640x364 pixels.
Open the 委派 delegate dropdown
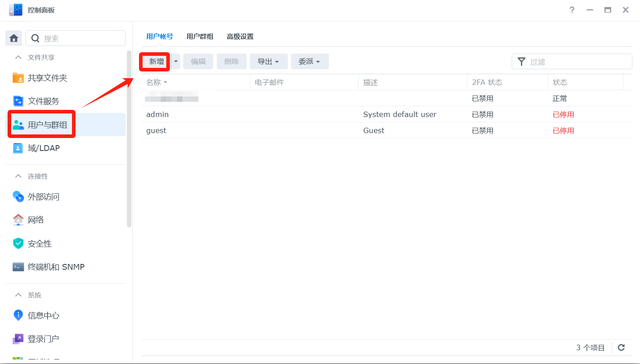pos(309,62)
